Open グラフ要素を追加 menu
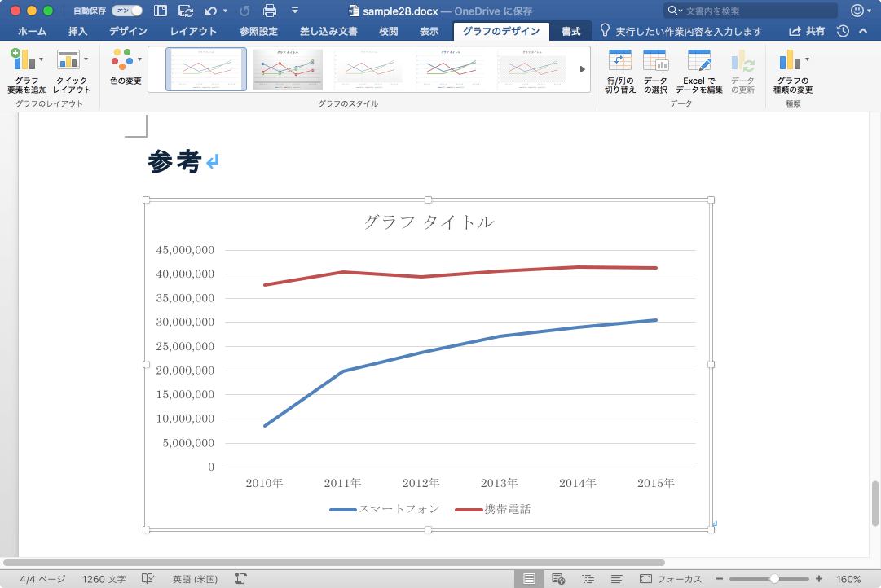 [x=26, y=71]
